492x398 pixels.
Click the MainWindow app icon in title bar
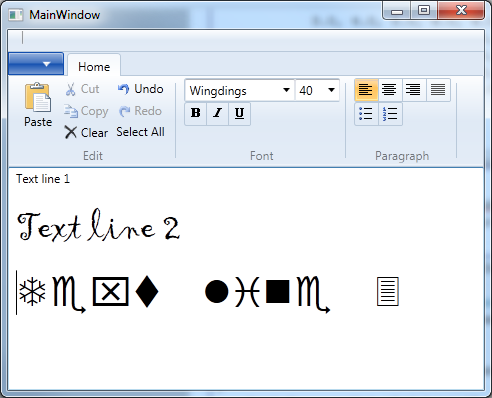[15, 15]
